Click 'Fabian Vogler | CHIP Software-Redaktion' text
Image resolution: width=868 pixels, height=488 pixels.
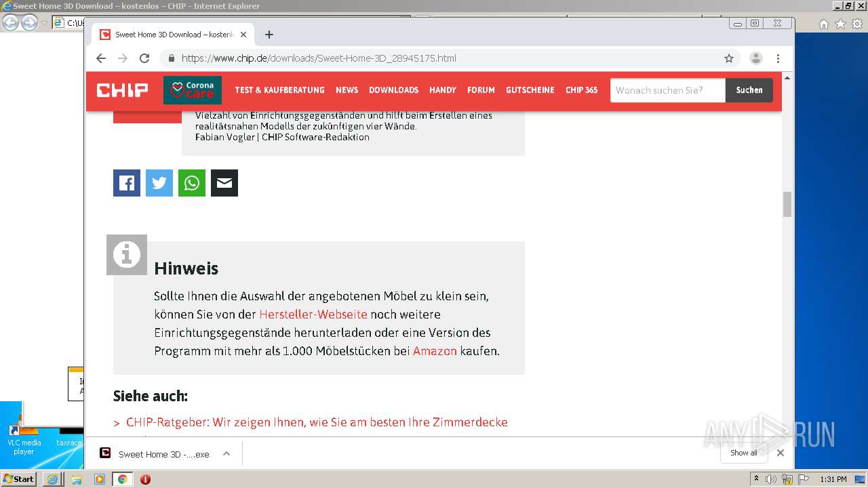point(282,137)
